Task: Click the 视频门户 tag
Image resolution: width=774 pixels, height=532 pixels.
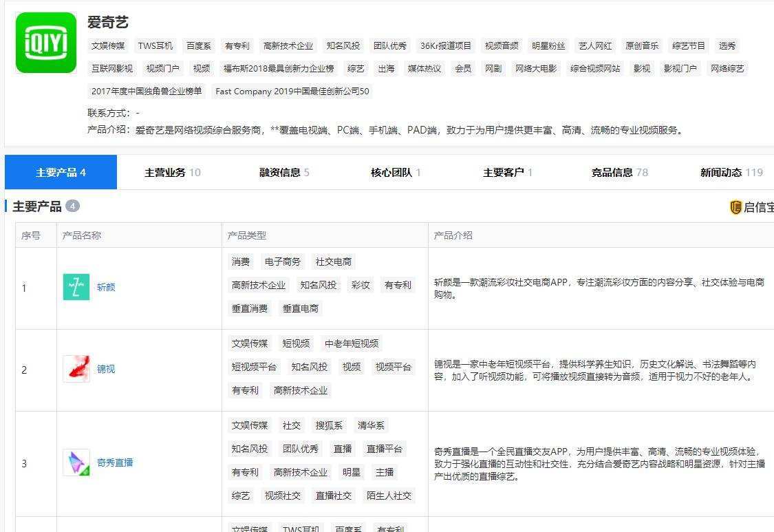Action: [x=163, y=69]
